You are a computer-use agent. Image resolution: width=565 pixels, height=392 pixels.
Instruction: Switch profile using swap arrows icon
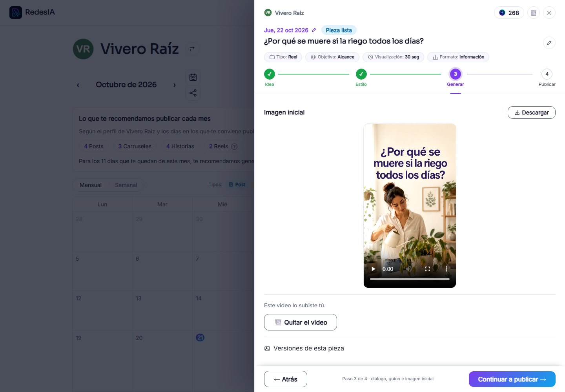click(x=192, y=49)
